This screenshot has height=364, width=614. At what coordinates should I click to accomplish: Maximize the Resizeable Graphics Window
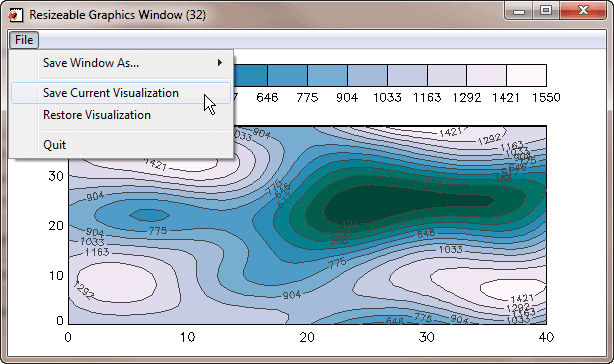[546, 11]
